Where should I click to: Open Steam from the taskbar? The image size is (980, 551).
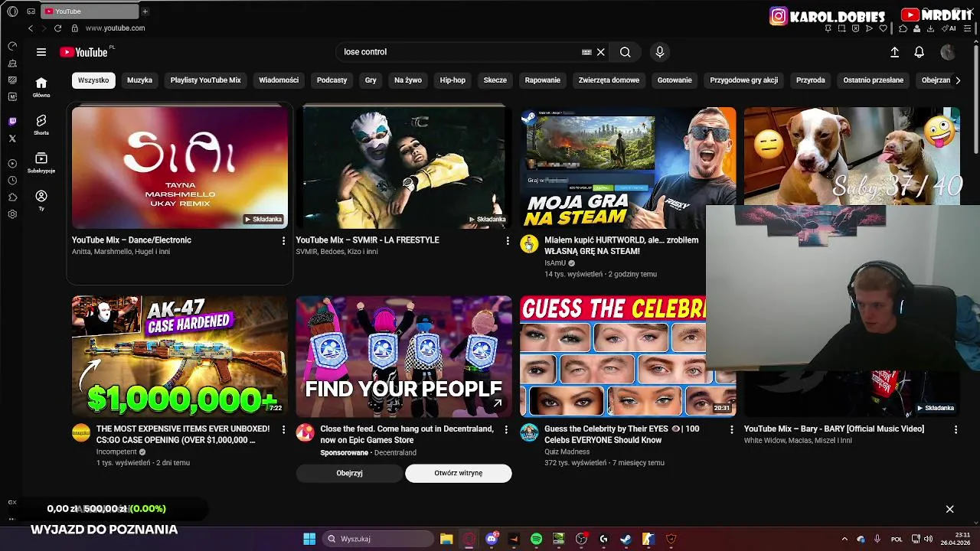tap(626, 539)
